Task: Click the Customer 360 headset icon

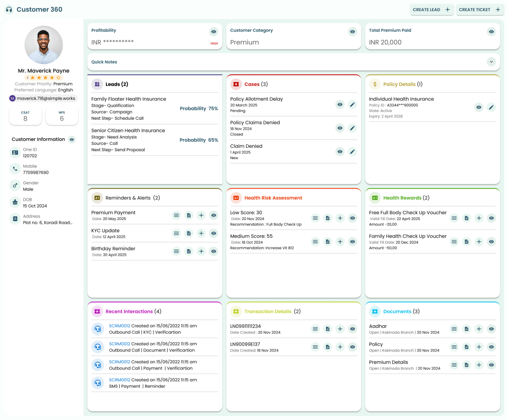Action: [x=9, y=9]
